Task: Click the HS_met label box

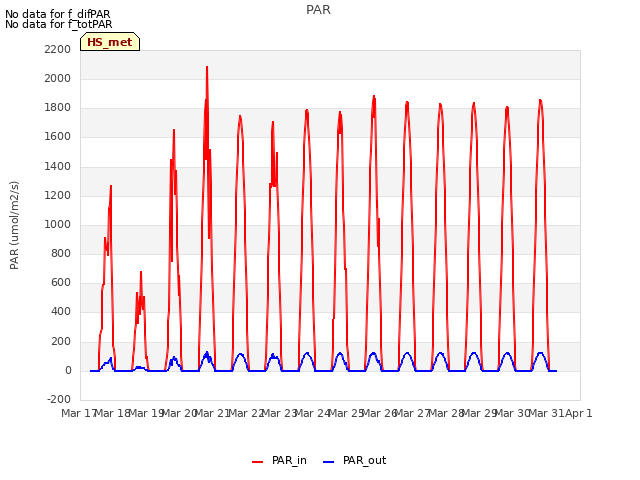Action: [110, 42]
